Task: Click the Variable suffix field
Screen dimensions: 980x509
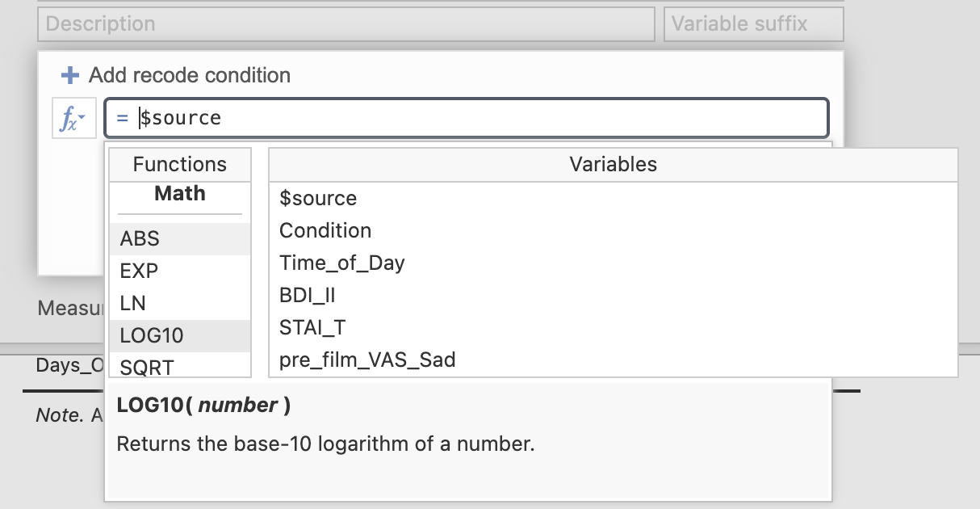Action: [754, 24]
